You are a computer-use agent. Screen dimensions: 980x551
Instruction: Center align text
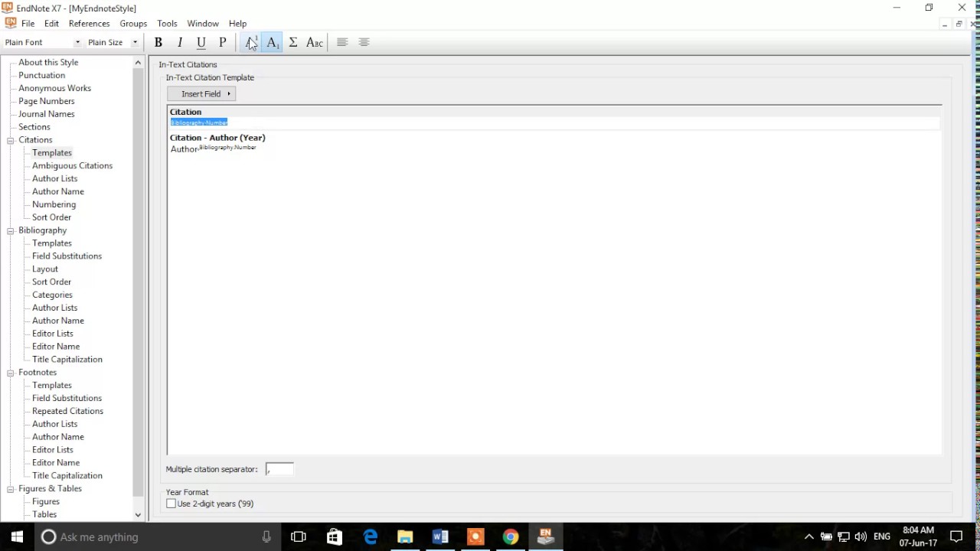click(x=364, y=42)
